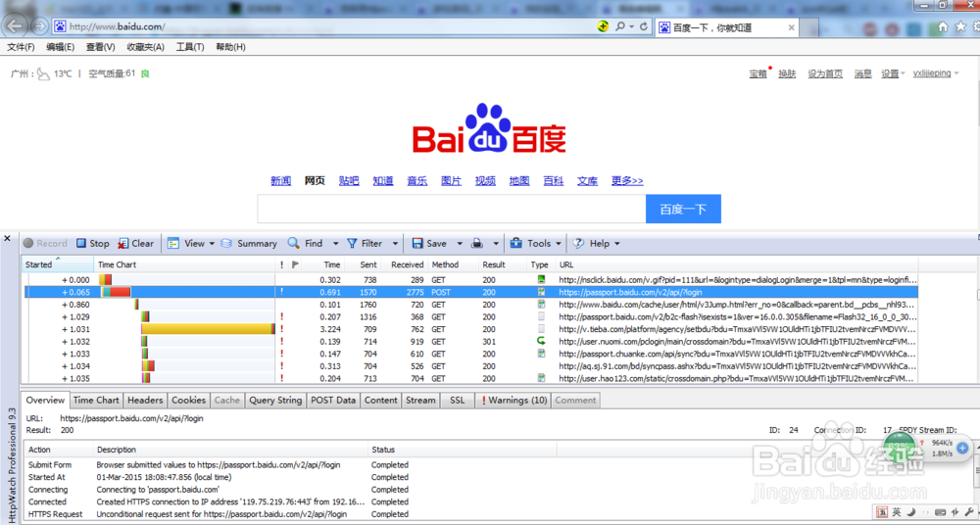Switch to the Cookies tab
The height and width of the screenshot is (525, 980).
[189, 400]
